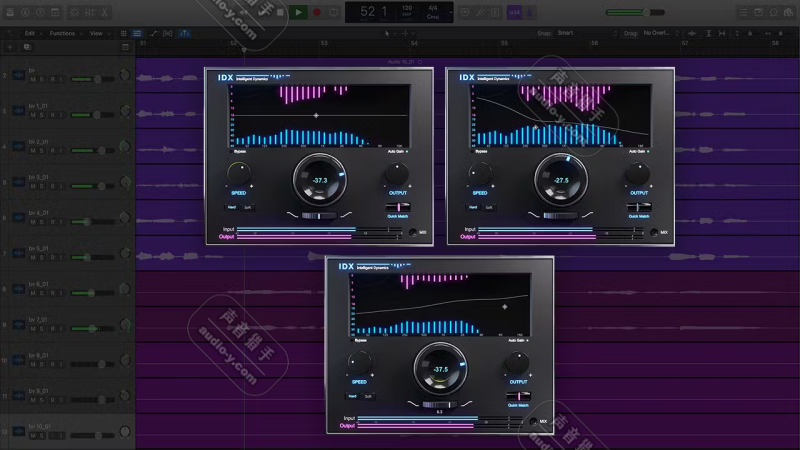
Task: Mute the bv 3_01 track
Action: (x=33, y=186)
